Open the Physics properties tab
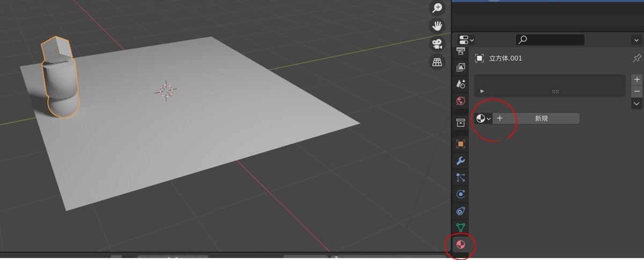Viewport: 644px width, 260px height. click(x=460, y=194)
